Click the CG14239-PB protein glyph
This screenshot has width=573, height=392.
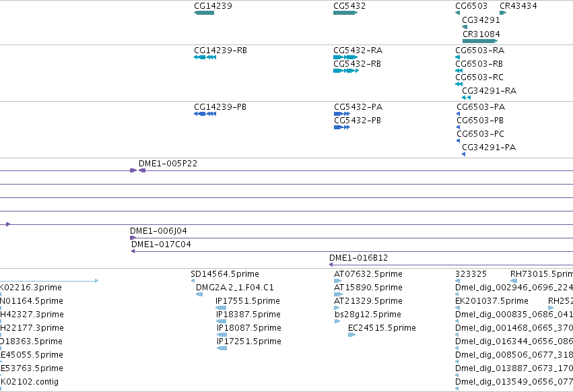point(205,114)
